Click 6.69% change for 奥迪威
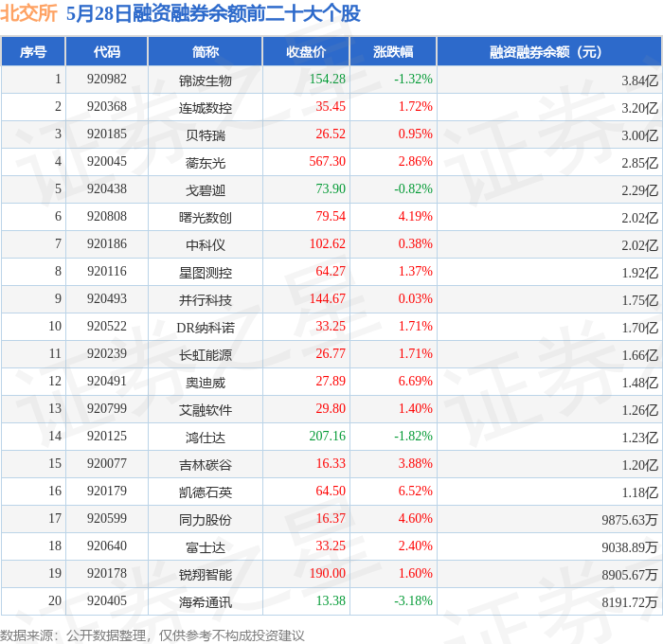663x644 pixels. click(x=415, y=381)
